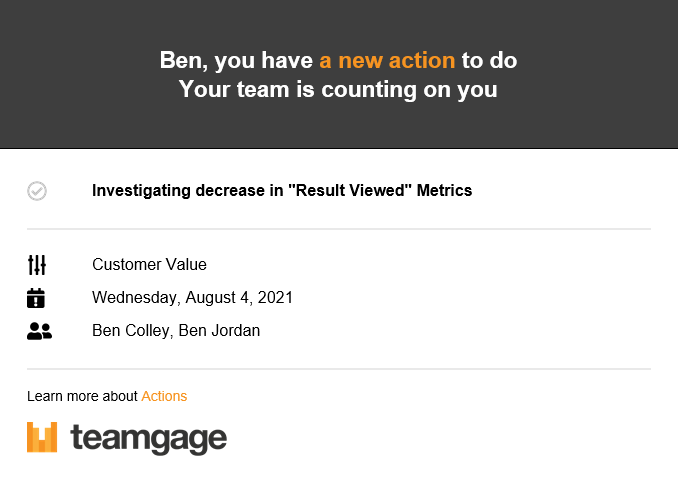Click the sliders category icon

click(x=37, y=265)
